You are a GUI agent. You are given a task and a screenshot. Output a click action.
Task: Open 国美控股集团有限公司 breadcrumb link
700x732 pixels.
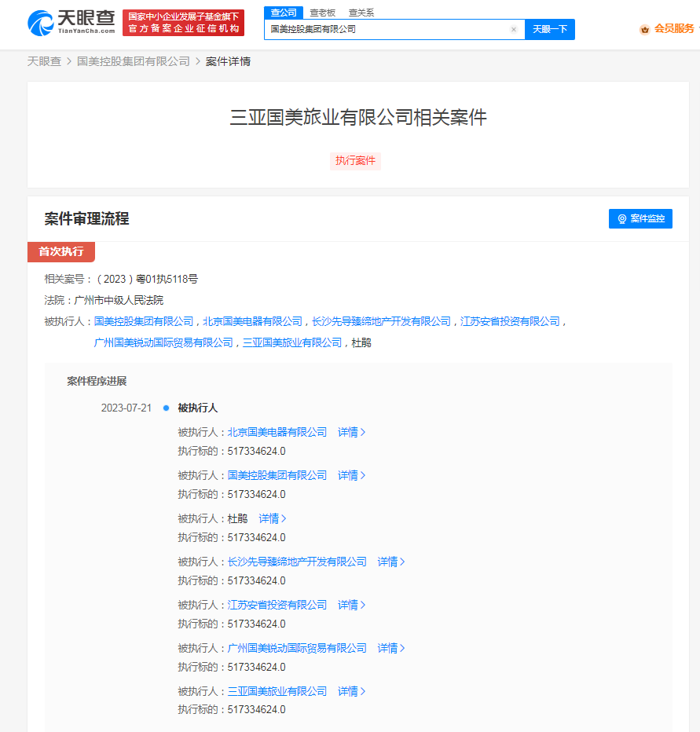coord(134,61)
